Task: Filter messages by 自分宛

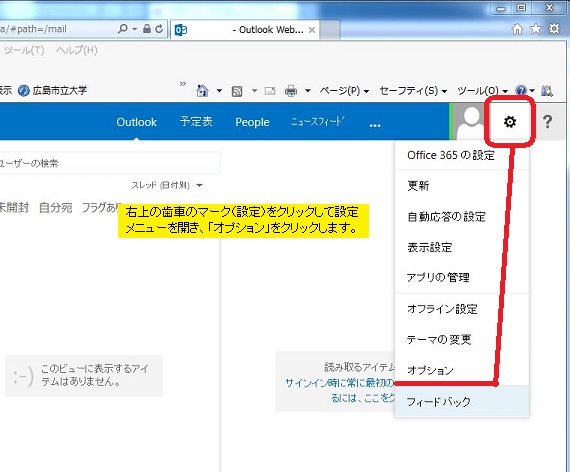Action: [x=56, y=208]
